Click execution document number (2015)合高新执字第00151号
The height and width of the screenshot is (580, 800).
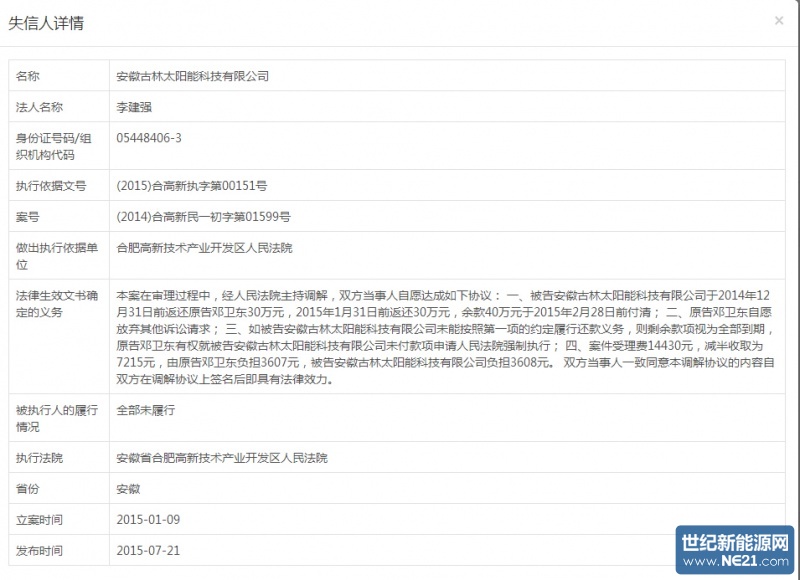click(191, 186)
